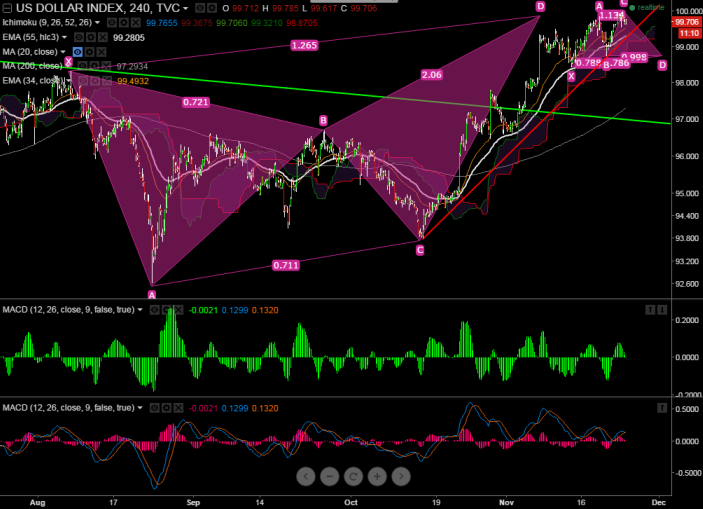Click the 1.265 harmonic ratio label

pos(304,45)
